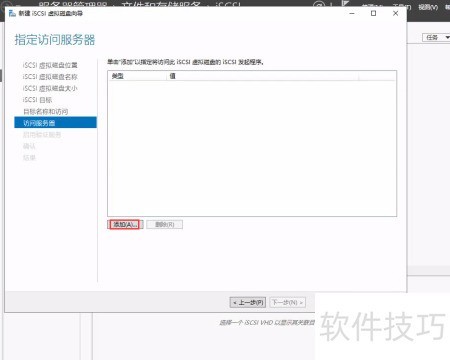The height and width of the screenshot is (360, 450).
Task: Select the highlighted 访问服务器 step
Action: click(55, 123)
